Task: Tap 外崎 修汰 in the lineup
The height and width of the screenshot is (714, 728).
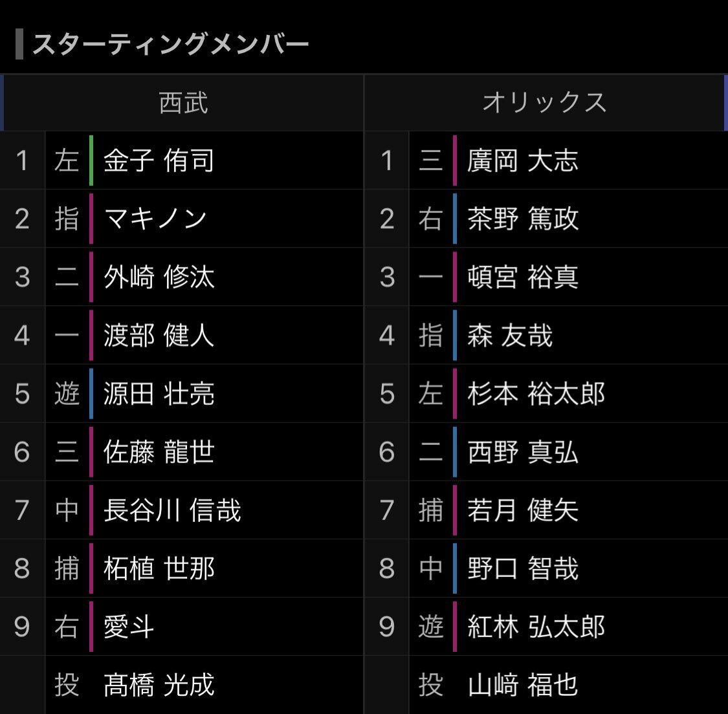Action: tap(159, 277)
